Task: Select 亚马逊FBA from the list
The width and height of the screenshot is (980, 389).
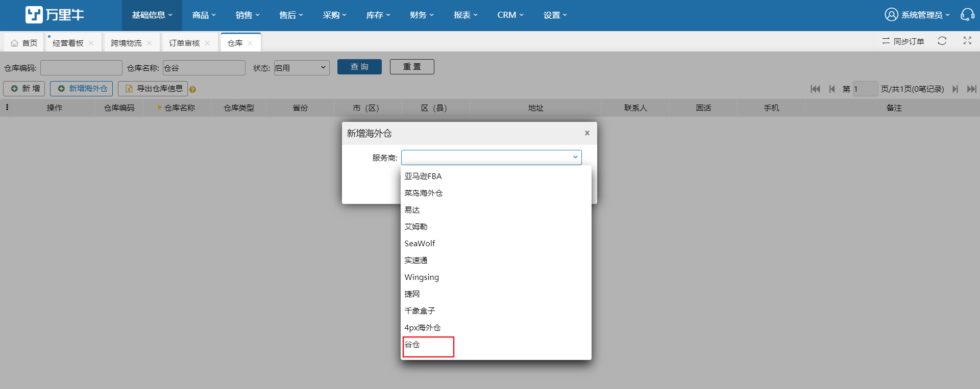Action: coord(496,176)
